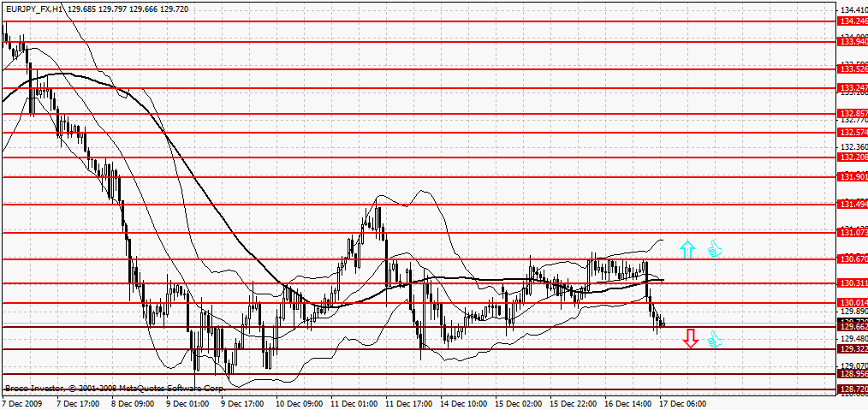Click the thumbs-up icon beside the up arrow
Viewport: 868px width, 410px height.
[716, 248]
